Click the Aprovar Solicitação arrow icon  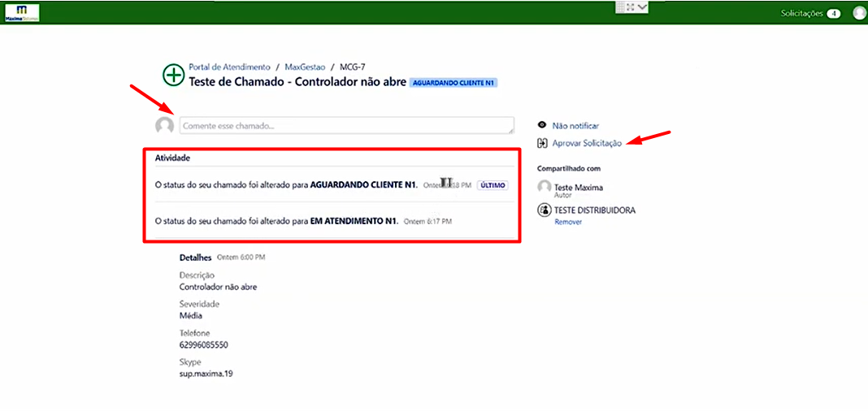[542, 143]
